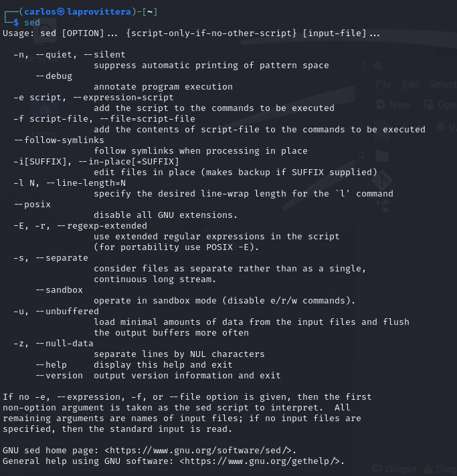Click the carlos username in the prompt
The image size is (457, 476).
(40, 12)
